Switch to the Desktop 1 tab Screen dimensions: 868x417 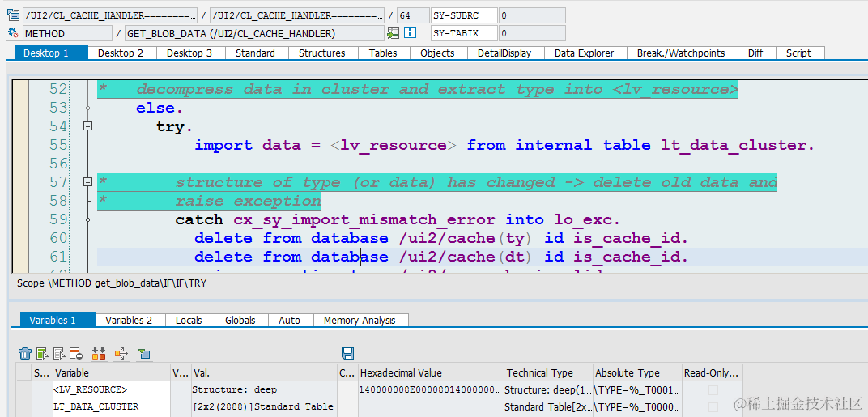51,53
